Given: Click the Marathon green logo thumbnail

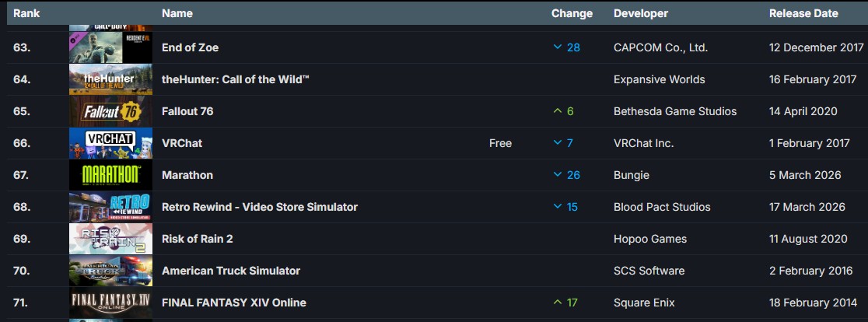Looking at the screenshot, I should pyautogui.click(x=110, y=175).
